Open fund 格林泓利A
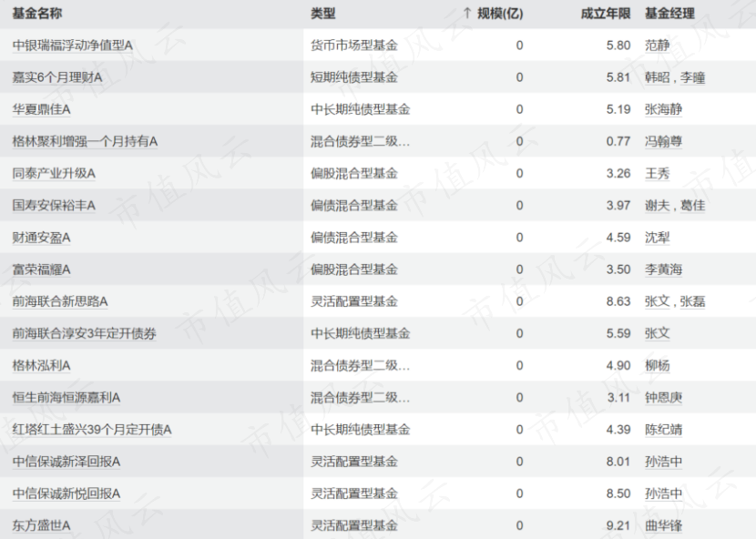Screen dimensions: 756x539 42,365
